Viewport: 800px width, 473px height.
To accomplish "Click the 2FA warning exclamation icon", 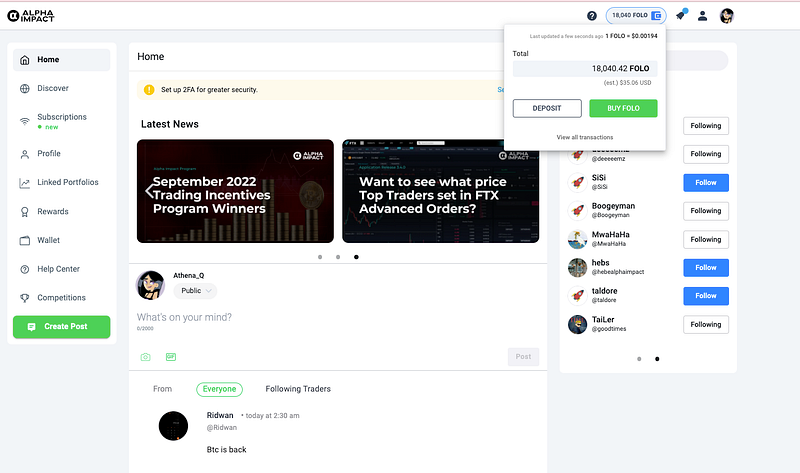I will click(x=149, y=90).
